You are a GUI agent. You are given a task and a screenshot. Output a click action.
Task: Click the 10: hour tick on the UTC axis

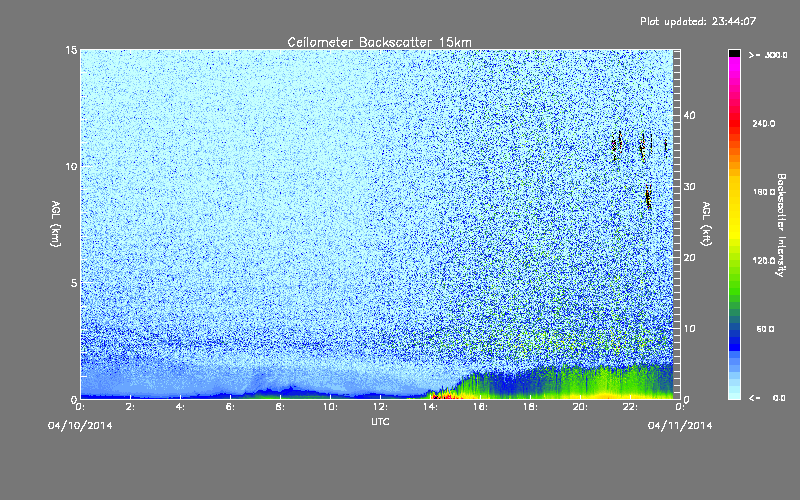(x=330, y=407)
